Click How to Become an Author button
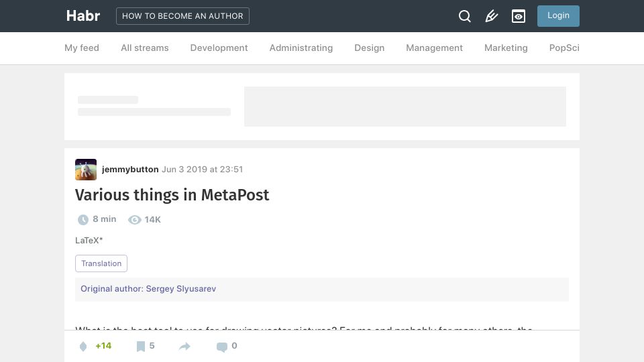The height and width of the screenshot is (362, 644). (x=182, y=16)
